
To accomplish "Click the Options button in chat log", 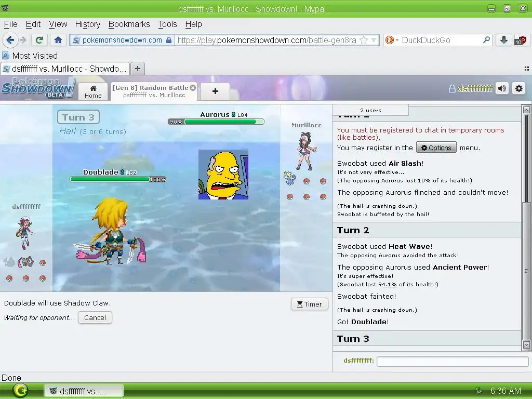I will pyautogui.click(x=436, y=148).
